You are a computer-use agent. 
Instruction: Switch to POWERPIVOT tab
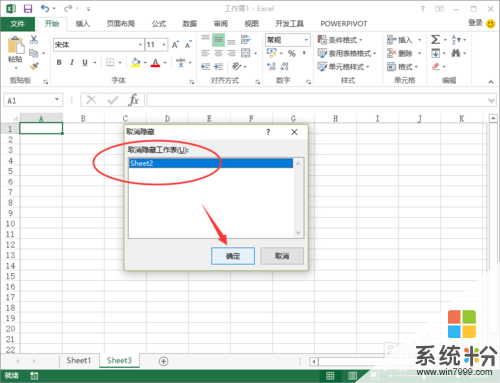[x=344, y=24]
